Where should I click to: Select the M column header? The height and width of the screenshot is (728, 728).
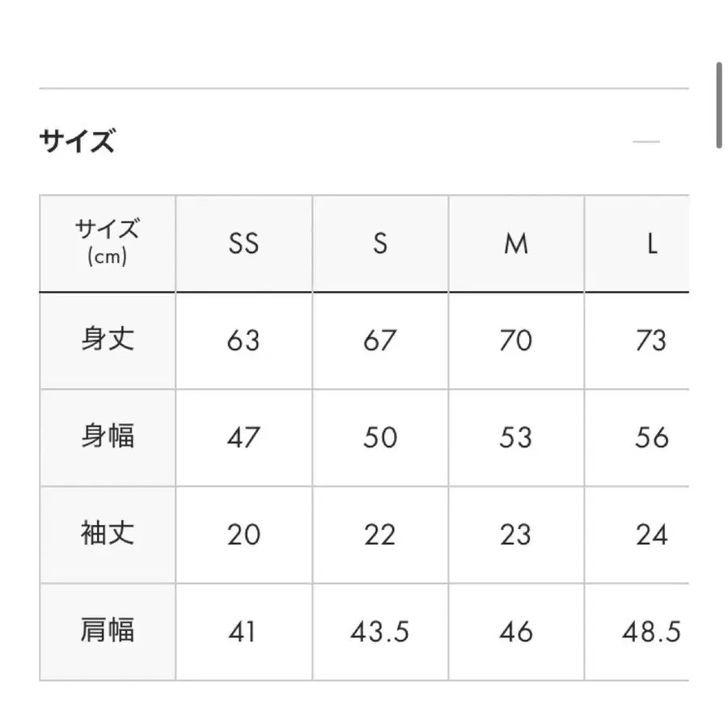[516, 243]
